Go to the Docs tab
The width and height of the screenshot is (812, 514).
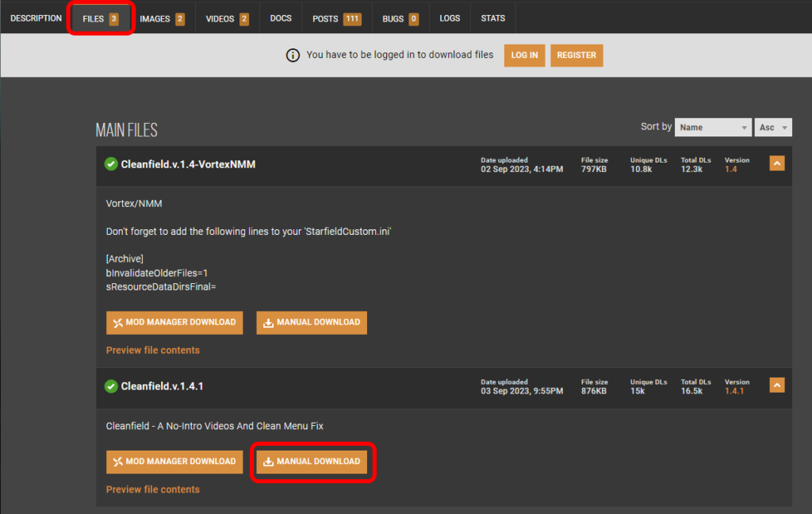(281, 18)
